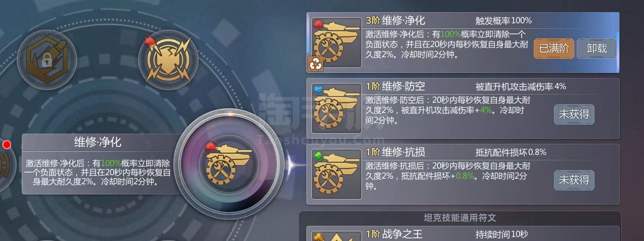The height and width of the screenshot is (241, 644).
Task: Open the lightning shield skill slot
Action: 168,60
